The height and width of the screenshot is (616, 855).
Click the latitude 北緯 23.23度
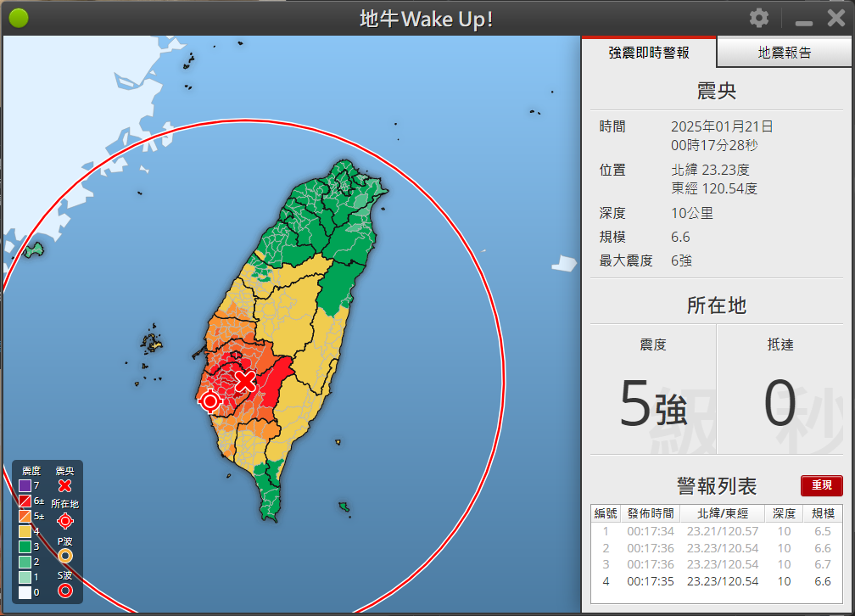711,170
